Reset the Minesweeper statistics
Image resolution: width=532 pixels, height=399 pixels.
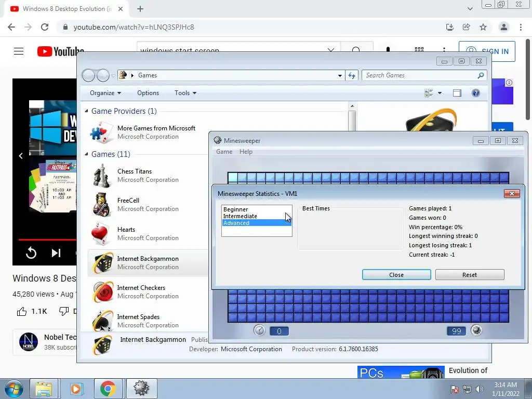click(x=470, y=275)
